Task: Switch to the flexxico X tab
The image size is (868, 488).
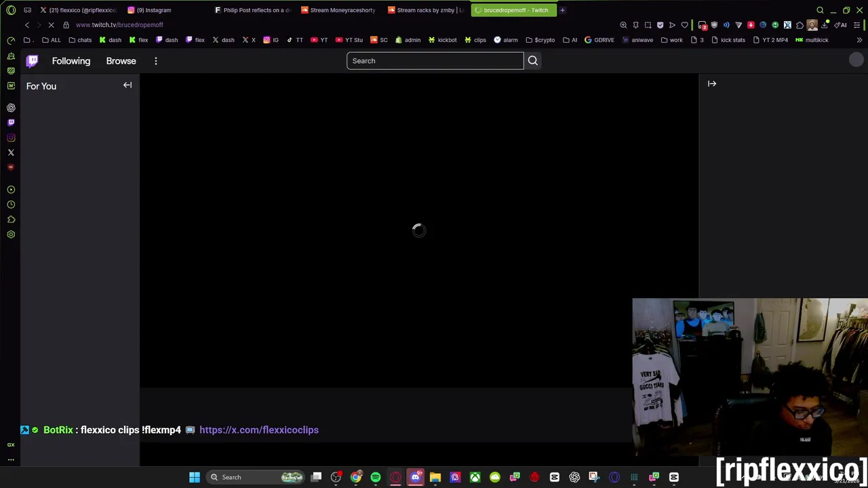Action: (77, 10)
